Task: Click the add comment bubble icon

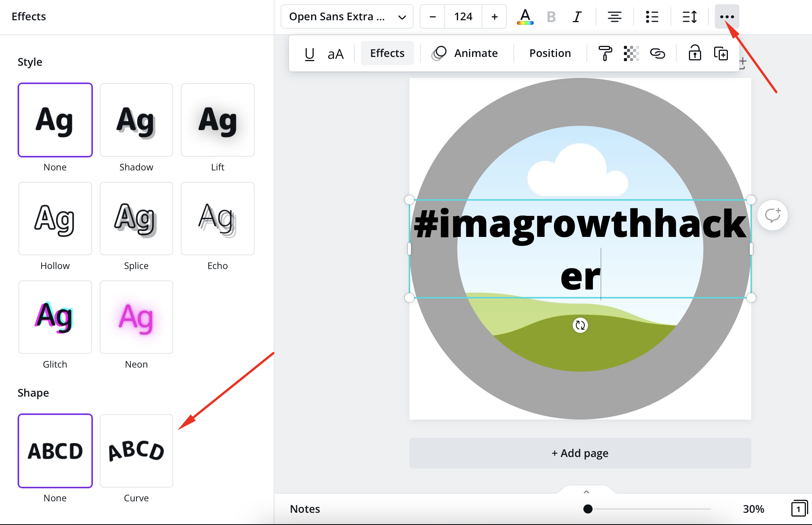Action: 773,216
